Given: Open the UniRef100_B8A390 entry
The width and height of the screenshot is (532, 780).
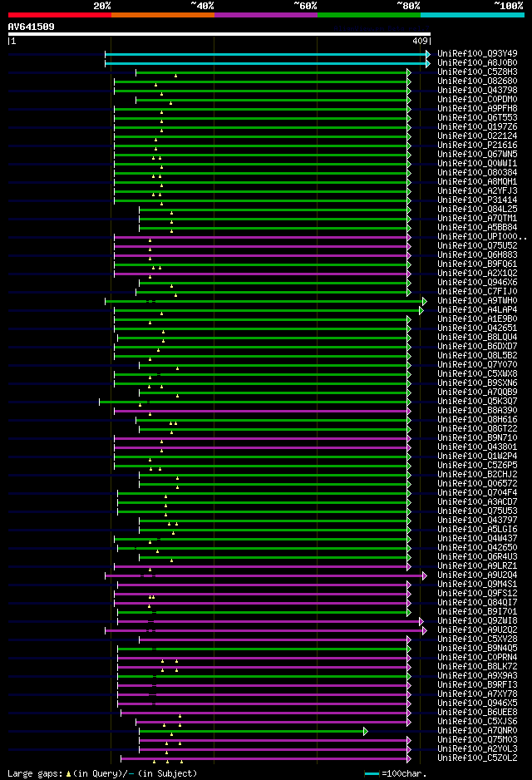Looking at the screenshot, I should pos(477,411).
